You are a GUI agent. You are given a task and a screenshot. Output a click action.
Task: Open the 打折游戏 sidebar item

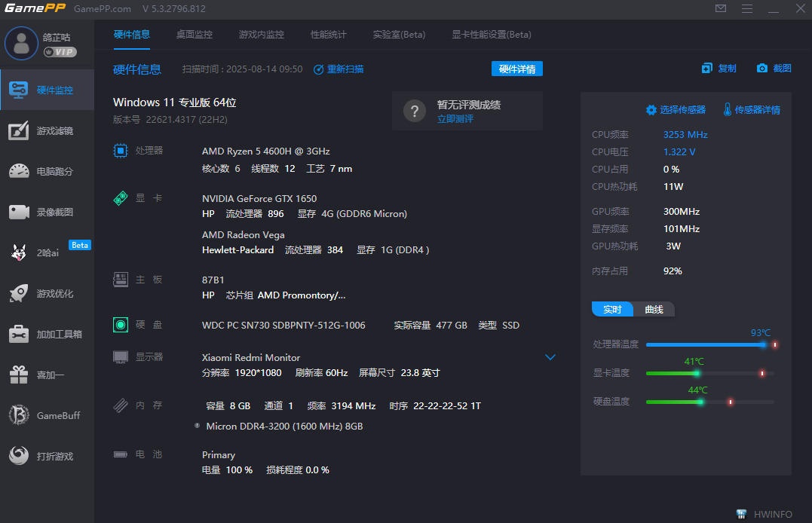point(47,456)
